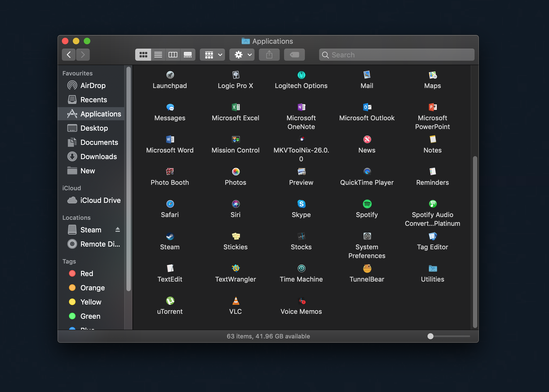Image resolution: width=549 pixels, height=392 pixels.
Task: Click the Share toolbar button
Action: click(269, 55)
